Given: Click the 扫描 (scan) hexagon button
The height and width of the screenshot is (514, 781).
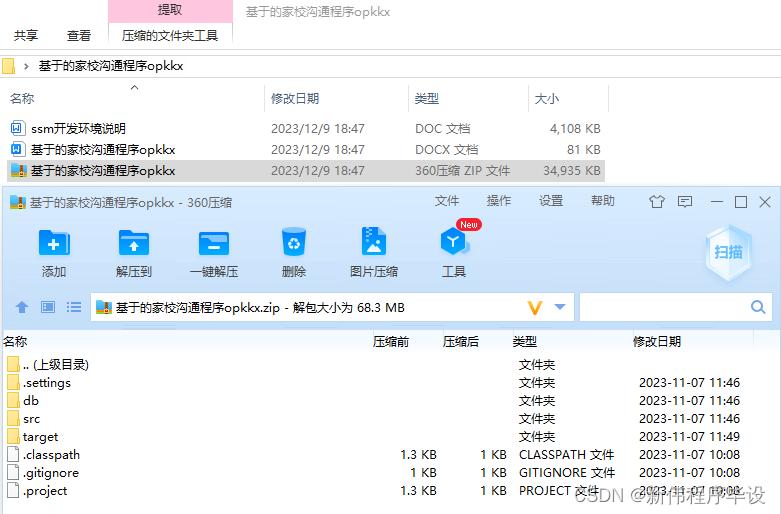Looking at the screenshot, I should tap(729, 253).
